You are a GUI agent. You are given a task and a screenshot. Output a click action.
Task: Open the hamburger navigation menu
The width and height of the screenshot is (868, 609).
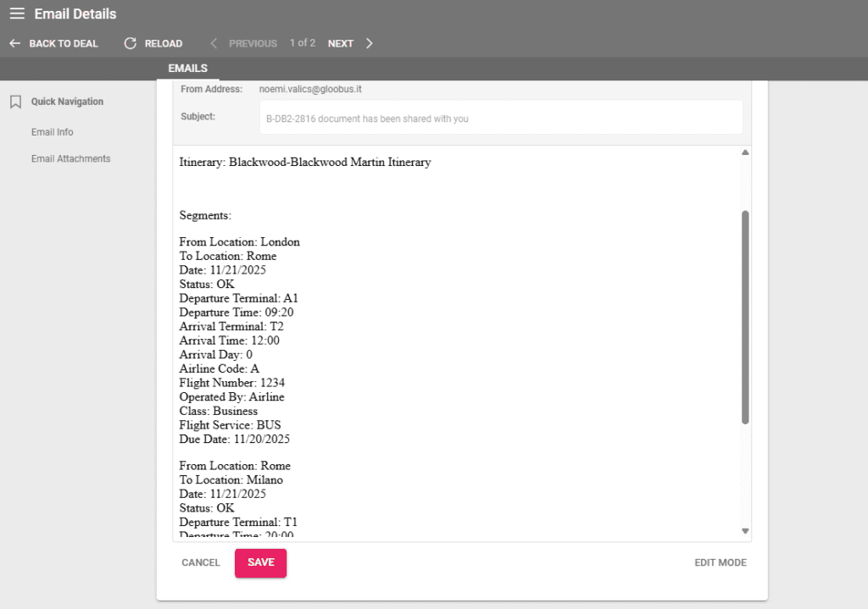(17, 14)
